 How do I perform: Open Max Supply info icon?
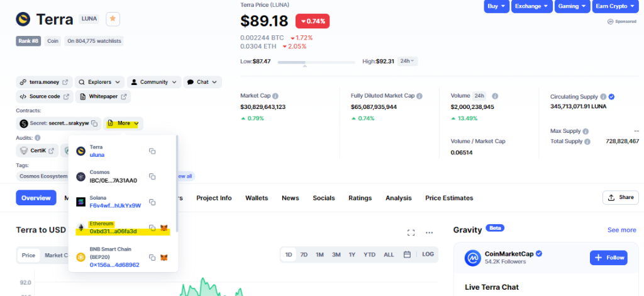pos(586,132)
